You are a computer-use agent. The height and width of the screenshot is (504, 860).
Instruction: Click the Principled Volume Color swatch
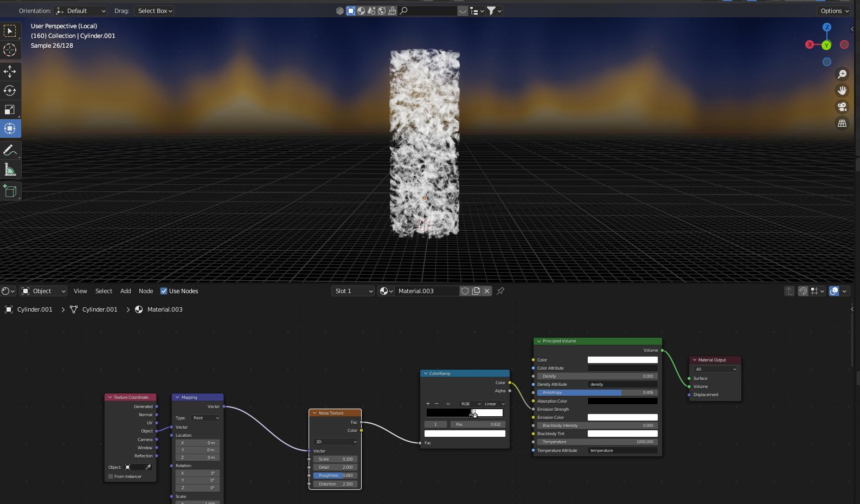coord(622,360)
